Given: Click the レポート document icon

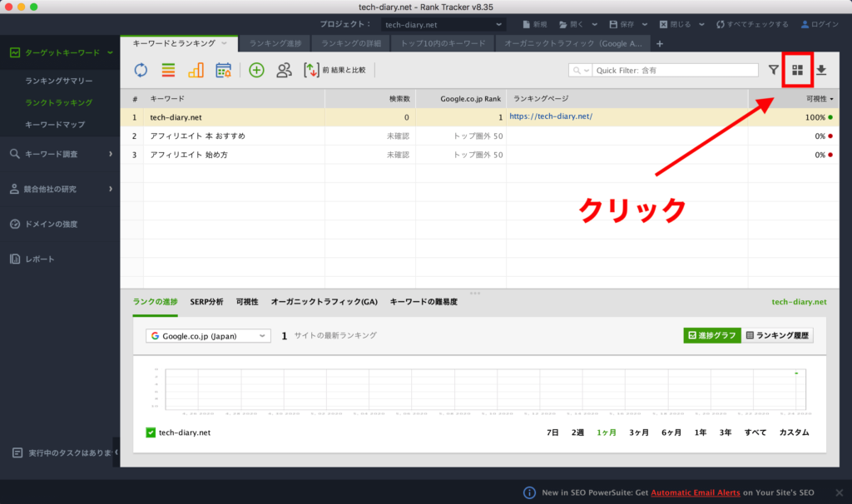Looking at the screenshot, I should click(x=15, y=259).
